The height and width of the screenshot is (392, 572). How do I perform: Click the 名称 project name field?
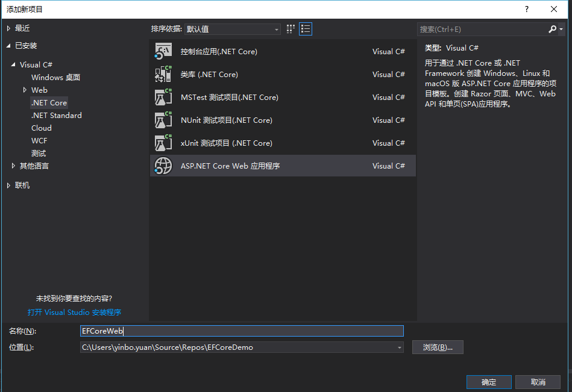[242, 331]
